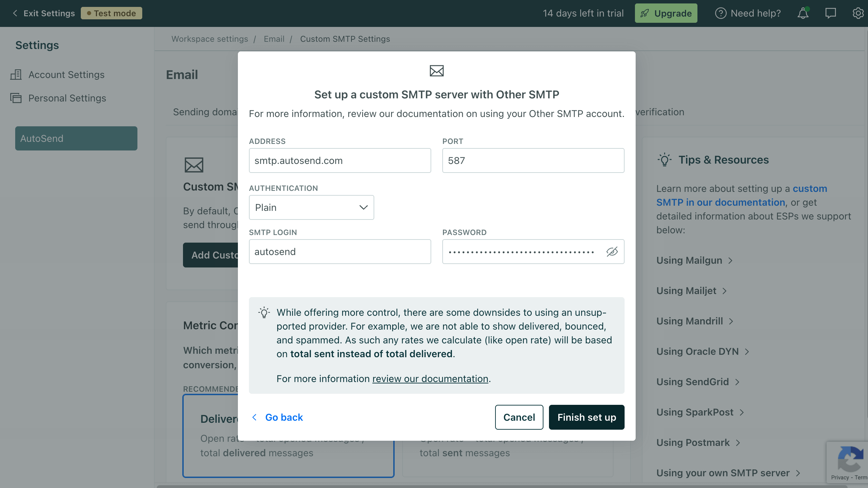Go to Email breadcrumb
The height and width of the screenshot is (488, 868).
click(x=274, y=39)
